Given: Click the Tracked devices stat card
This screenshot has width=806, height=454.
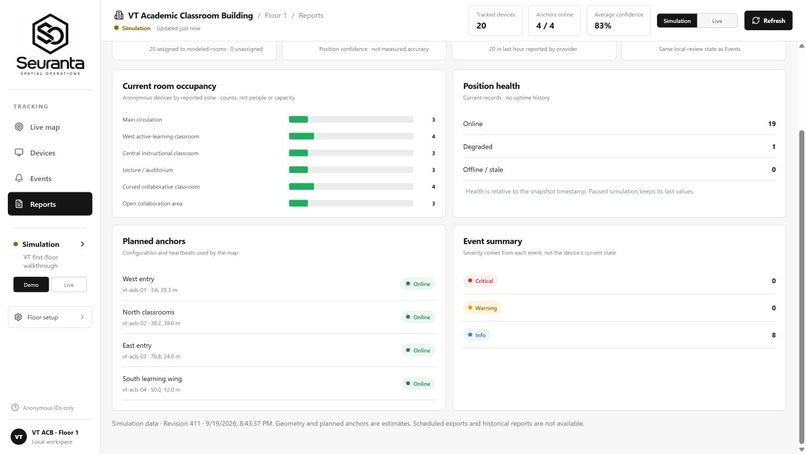Looking at the screenshot, I should click(496, 21).
